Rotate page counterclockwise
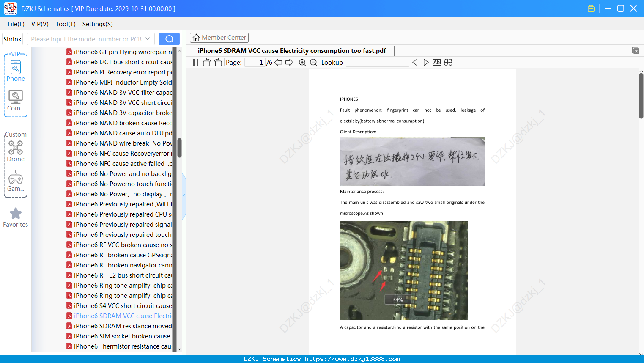 click(206, 63)
